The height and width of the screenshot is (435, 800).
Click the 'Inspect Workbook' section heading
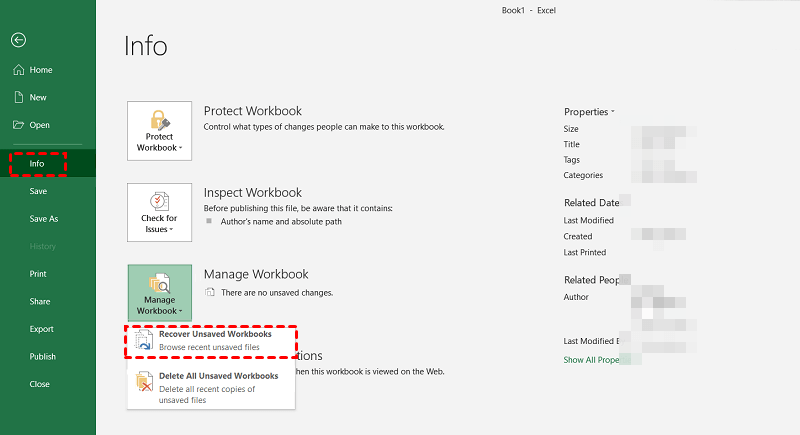[253, 192]
